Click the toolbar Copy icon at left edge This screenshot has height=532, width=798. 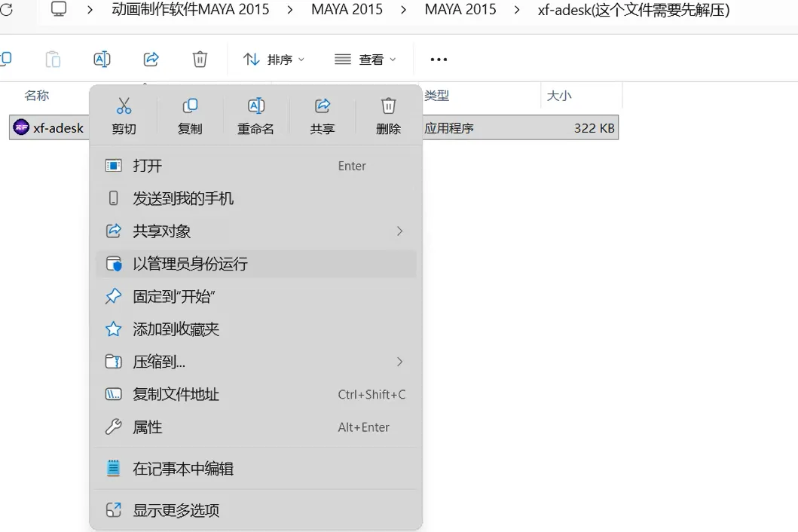click(5, 59)
